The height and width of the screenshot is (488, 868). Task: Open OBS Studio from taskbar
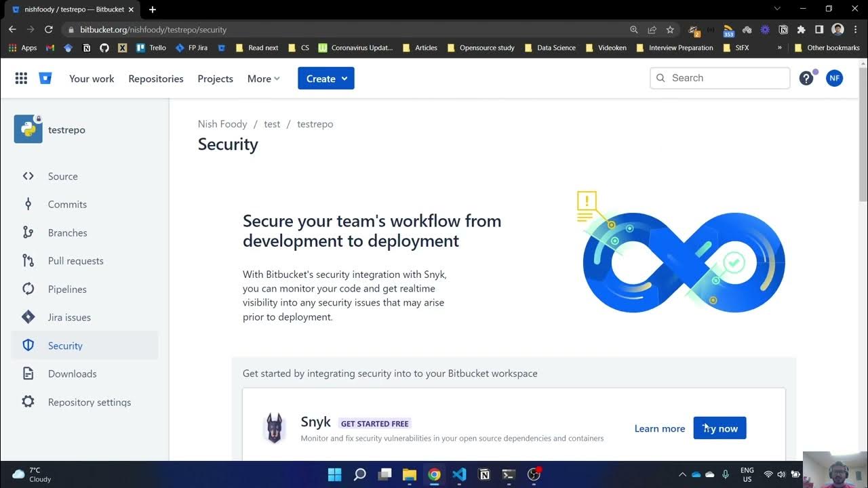click(x=534, y=474)
